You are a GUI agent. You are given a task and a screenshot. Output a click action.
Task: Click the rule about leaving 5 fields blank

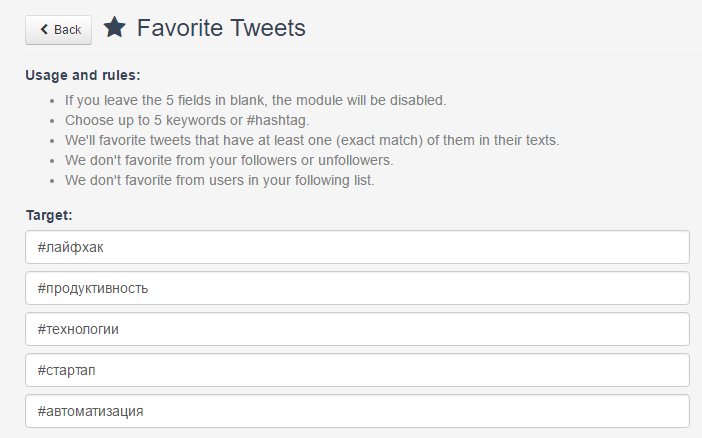coord(255,100)
